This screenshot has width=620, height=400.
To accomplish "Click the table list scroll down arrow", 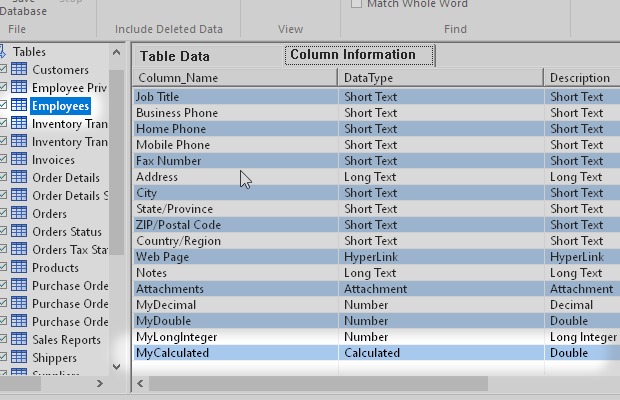I will [x=117, y=367].
